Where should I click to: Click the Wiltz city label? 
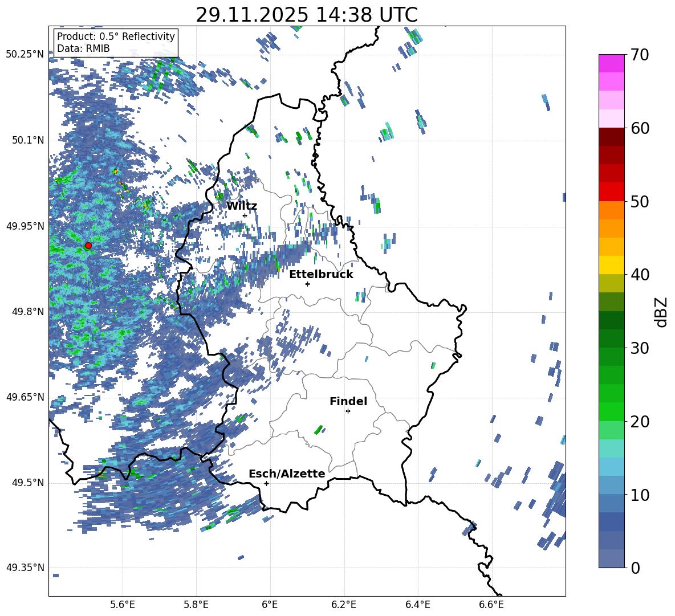242,206
